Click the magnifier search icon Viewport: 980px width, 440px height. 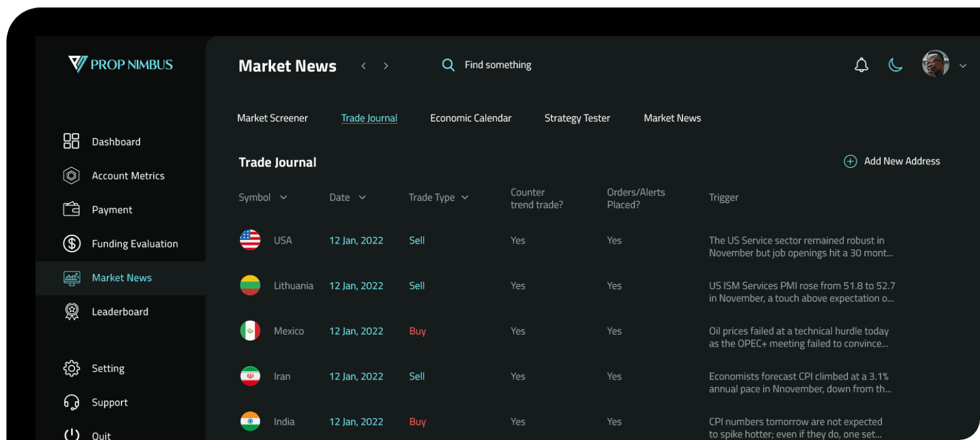click(x=448, y=65)
